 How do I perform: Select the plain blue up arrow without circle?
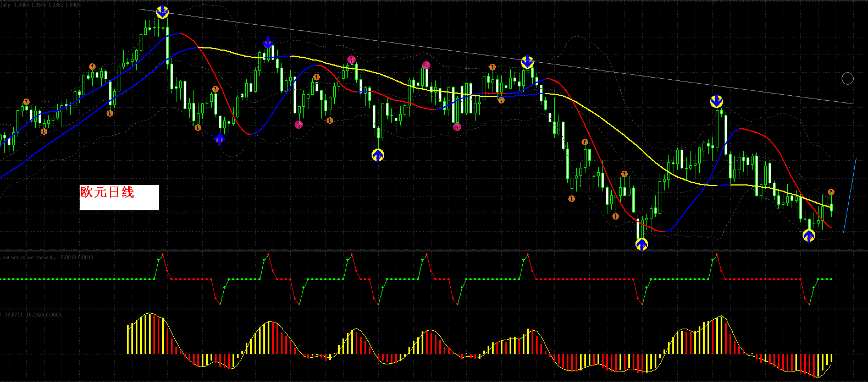tap(219, 138)
